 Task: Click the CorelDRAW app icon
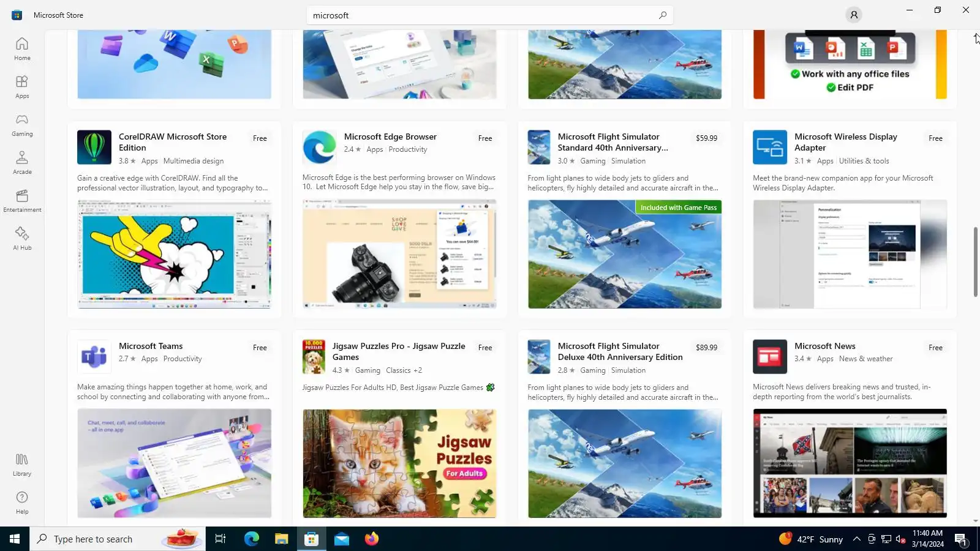click(94, 148)
